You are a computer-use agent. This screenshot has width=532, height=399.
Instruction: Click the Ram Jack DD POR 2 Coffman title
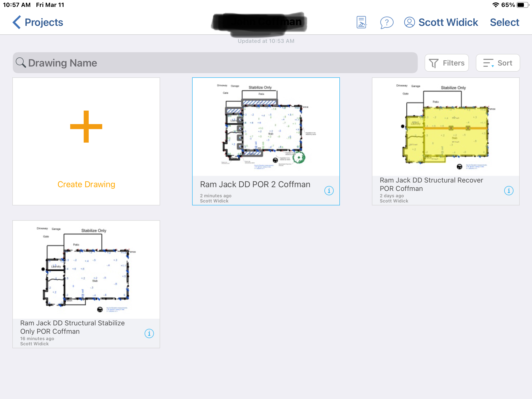pyautogui.click(x=255, y=184)
